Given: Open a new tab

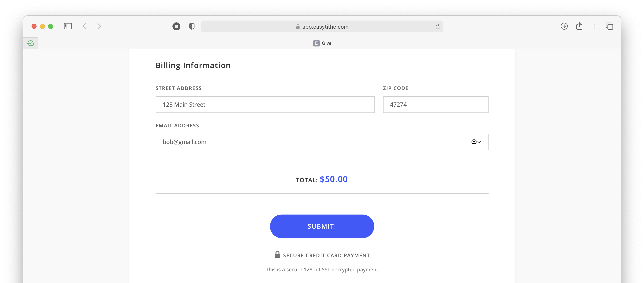Looking at the screenshot, I should coord(594,26).
